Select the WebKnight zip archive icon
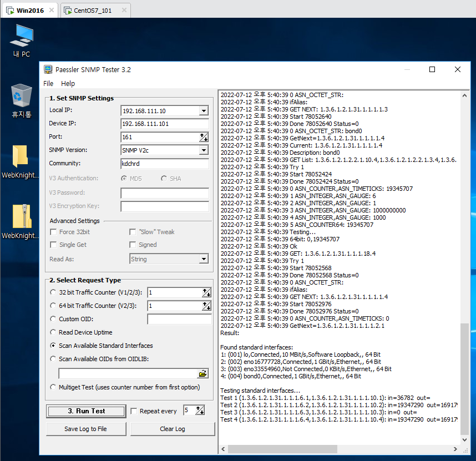The width and height of the screenshot is (476, 461). pyautogui.click(x=21, y=222)
